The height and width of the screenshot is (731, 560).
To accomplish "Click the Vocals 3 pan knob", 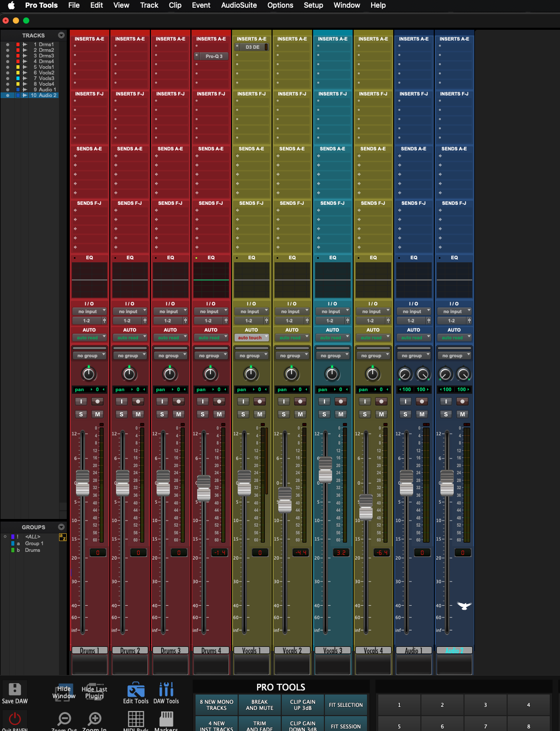I will pyautogui.click(x=332, y=374).
